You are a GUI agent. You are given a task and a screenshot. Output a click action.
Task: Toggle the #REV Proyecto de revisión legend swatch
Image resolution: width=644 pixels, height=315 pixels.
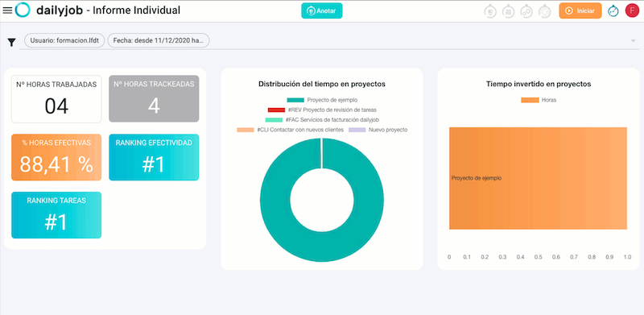pyautogui.click(x=276, y=110)
